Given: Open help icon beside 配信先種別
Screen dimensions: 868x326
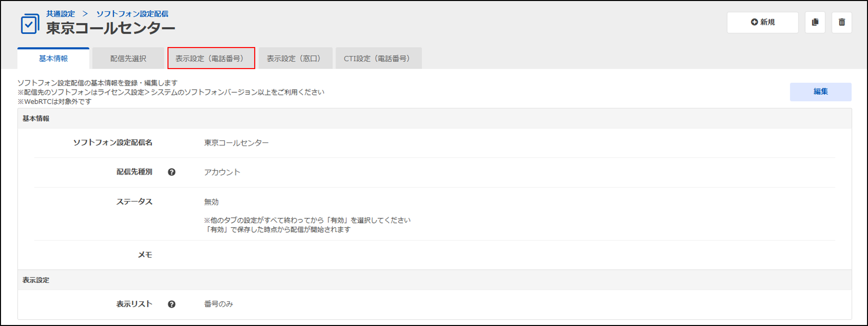Looking at the screenshot, I should click(x=171, y=172).
